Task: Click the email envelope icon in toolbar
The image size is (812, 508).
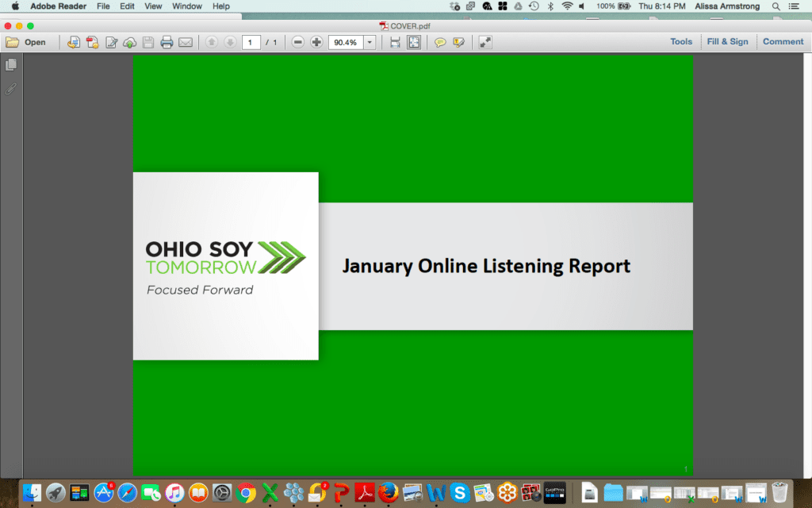Action: [186, 43]
